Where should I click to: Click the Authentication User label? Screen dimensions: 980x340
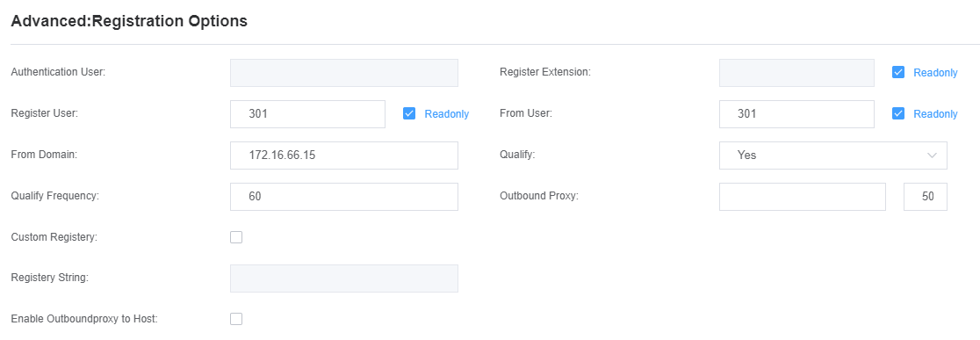point(58,72)
